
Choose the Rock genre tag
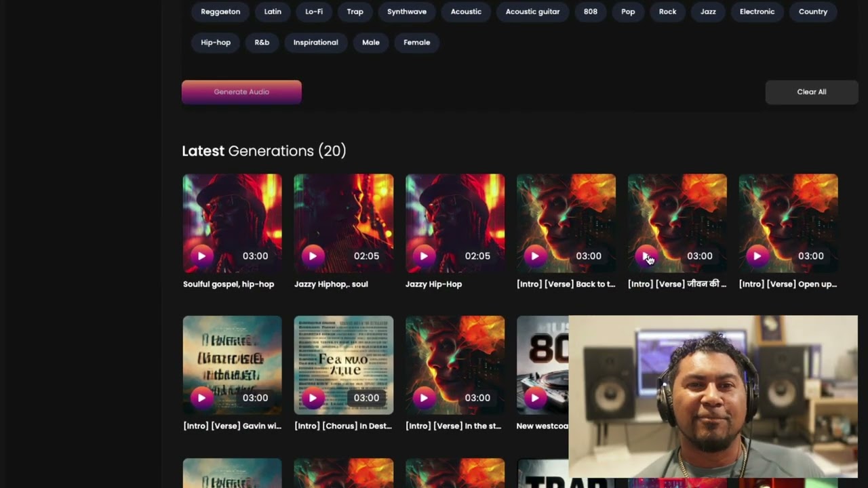coord(668,12)
